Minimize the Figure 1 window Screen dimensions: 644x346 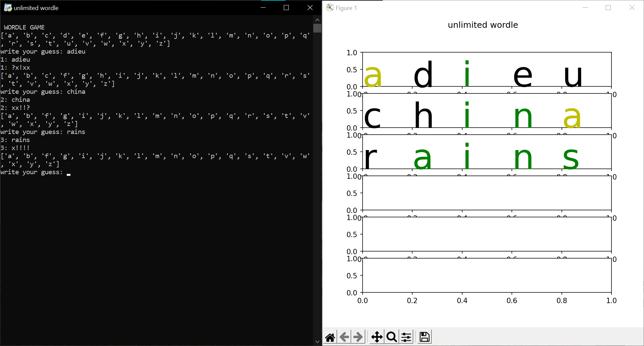[585, 8]
